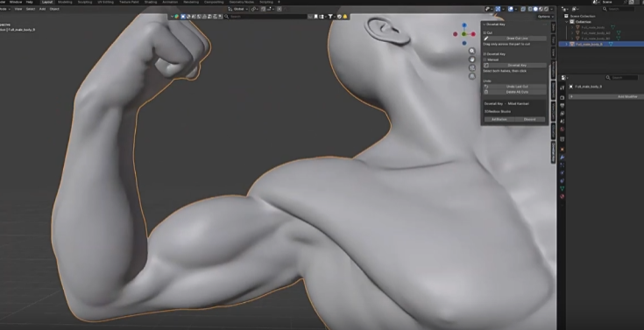
Task: Toggle the camera view icon
Action: point(472,67)
